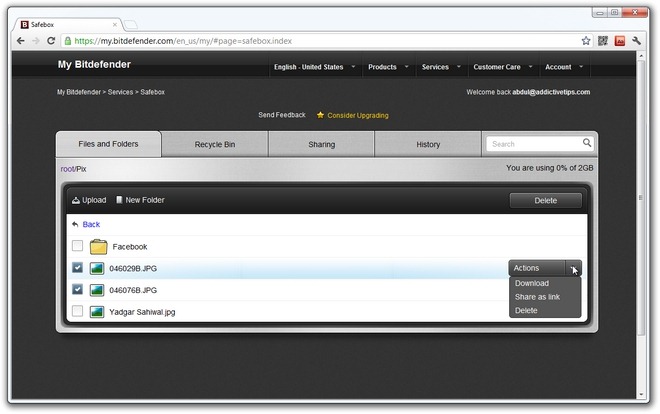660x414 pixels.
Task: Switch to Files and Folders tab
Action: pos(108,144)
